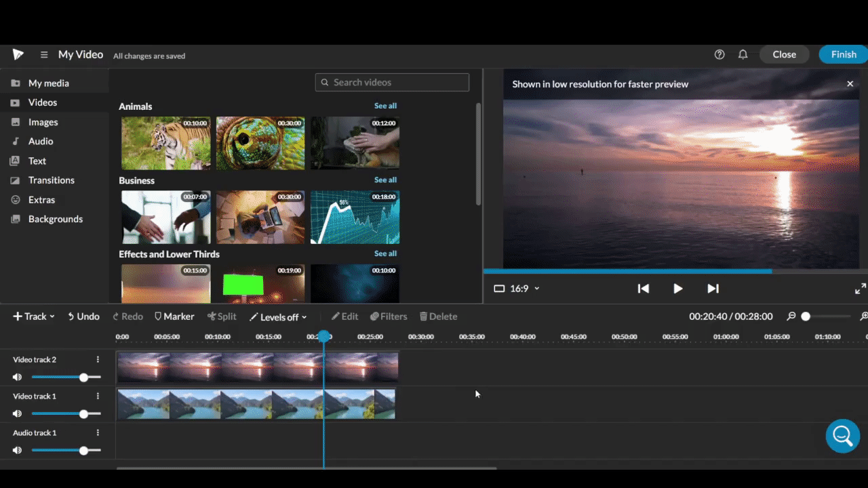Select the tiger video thumbnail
This screenshot has width=868, height=488.
[x=166, y=143]
